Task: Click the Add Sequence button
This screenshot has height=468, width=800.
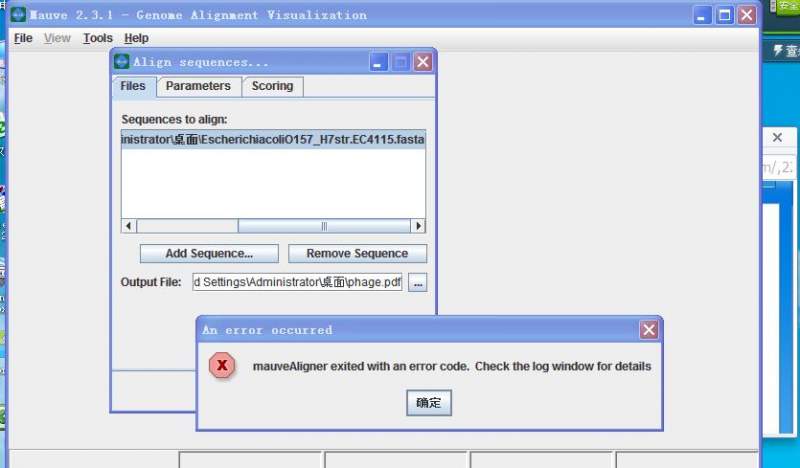Action: [x=209, y=254]
